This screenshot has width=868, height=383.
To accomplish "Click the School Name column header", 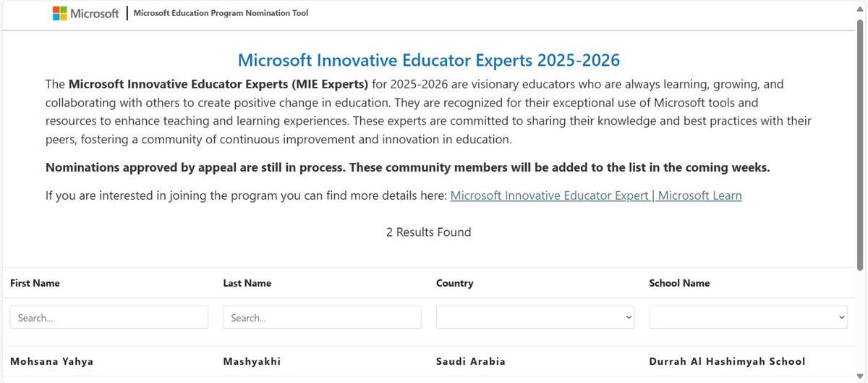I will (680, 283).
